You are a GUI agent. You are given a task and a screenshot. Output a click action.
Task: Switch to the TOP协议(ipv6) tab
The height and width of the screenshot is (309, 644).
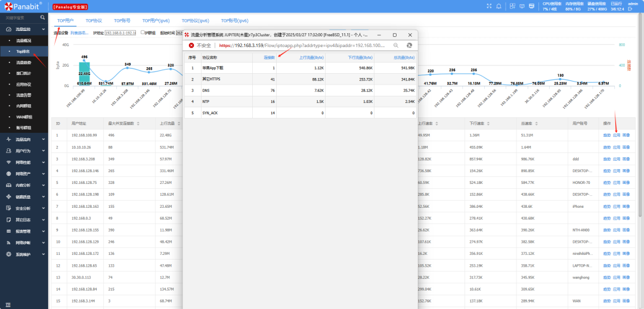196,20
